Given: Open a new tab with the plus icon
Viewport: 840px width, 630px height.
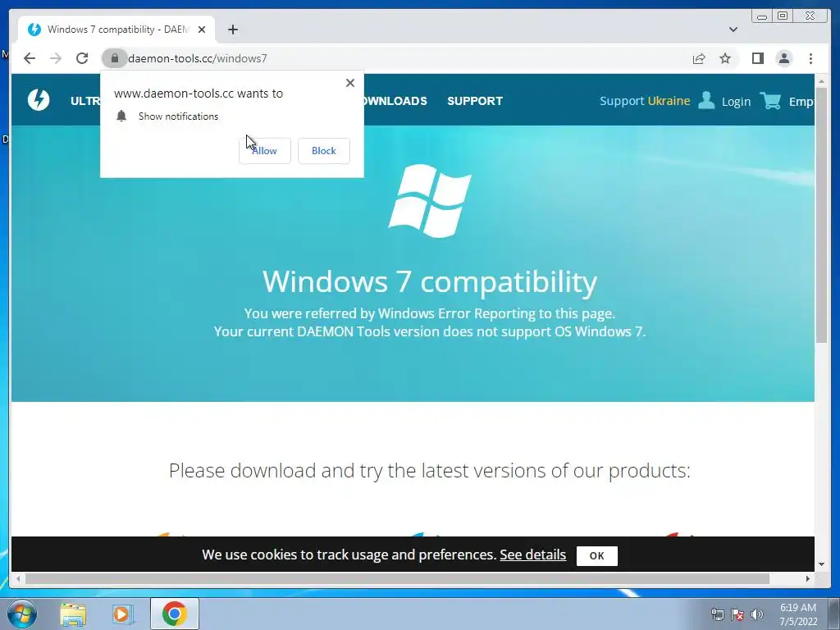Looking at the screenshot, I should point(232,30).
